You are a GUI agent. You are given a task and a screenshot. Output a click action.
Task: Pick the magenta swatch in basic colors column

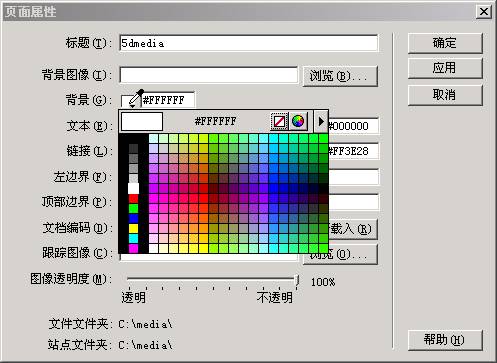tap(133, 248)
